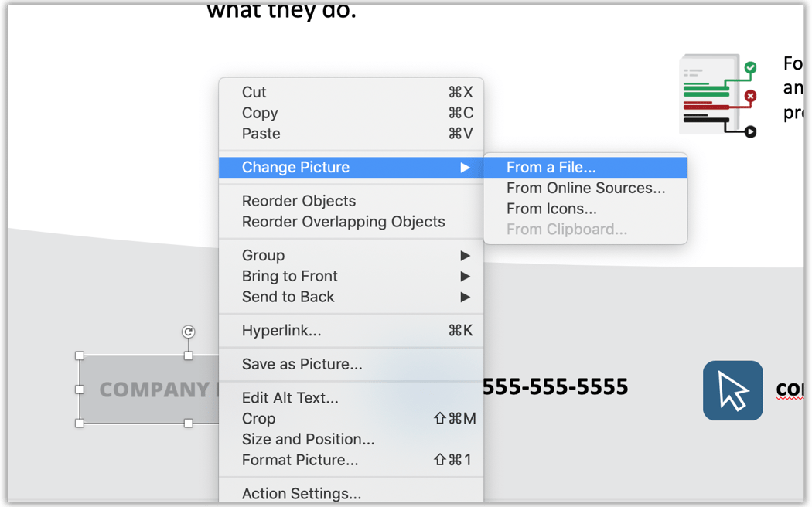Open Edit Alt Text pane

289,397
